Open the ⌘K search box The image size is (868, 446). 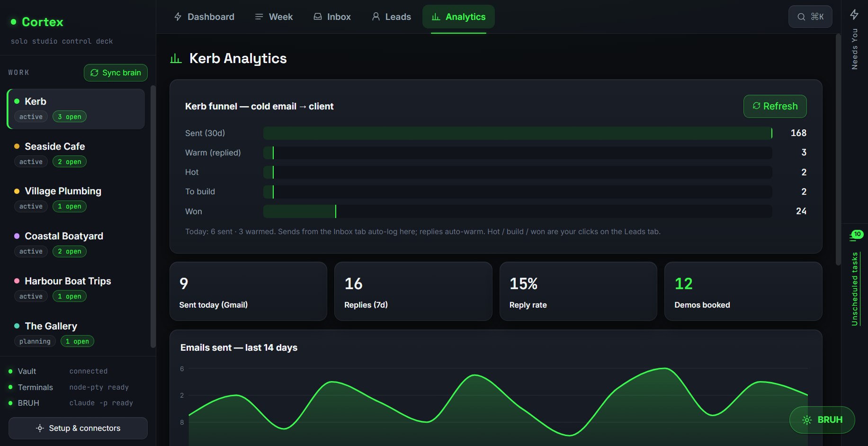[x=810, y=17]
